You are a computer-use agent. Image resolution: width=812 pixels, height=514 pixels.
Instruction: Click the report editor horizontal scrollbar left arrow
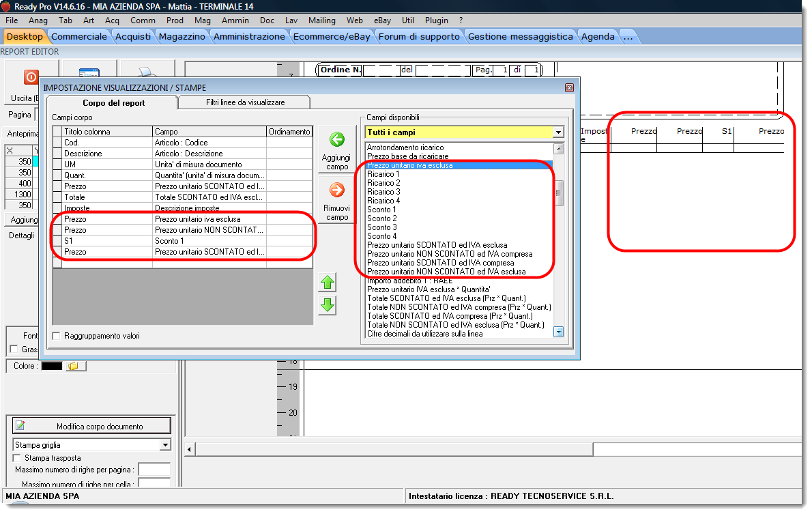coord(190,449)
